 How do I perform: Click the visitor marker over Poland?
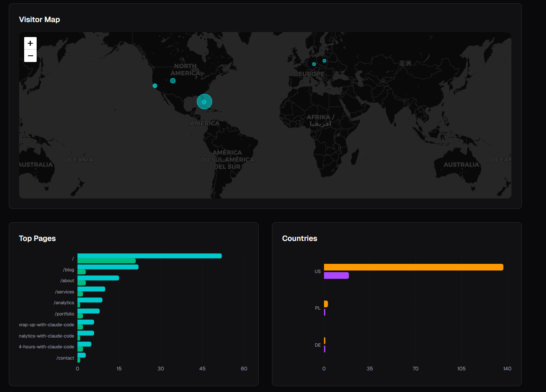point(324,61)
